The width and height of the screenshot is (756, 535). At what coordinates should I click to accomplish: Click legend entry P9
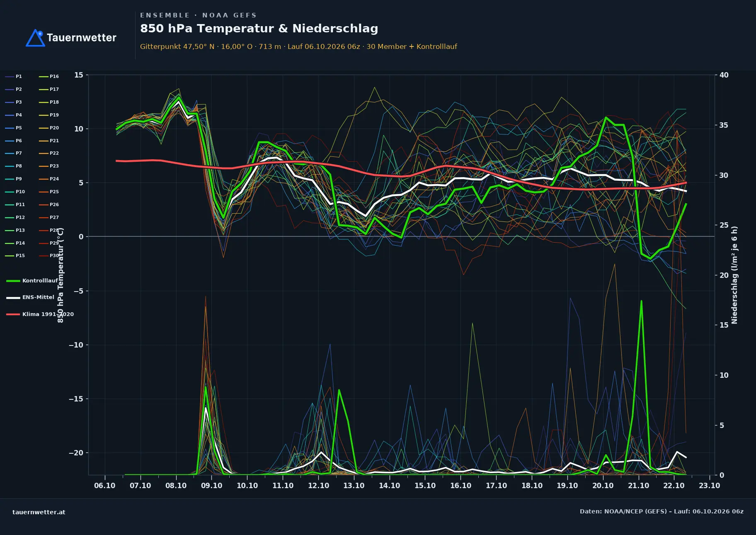coord(13,179)
